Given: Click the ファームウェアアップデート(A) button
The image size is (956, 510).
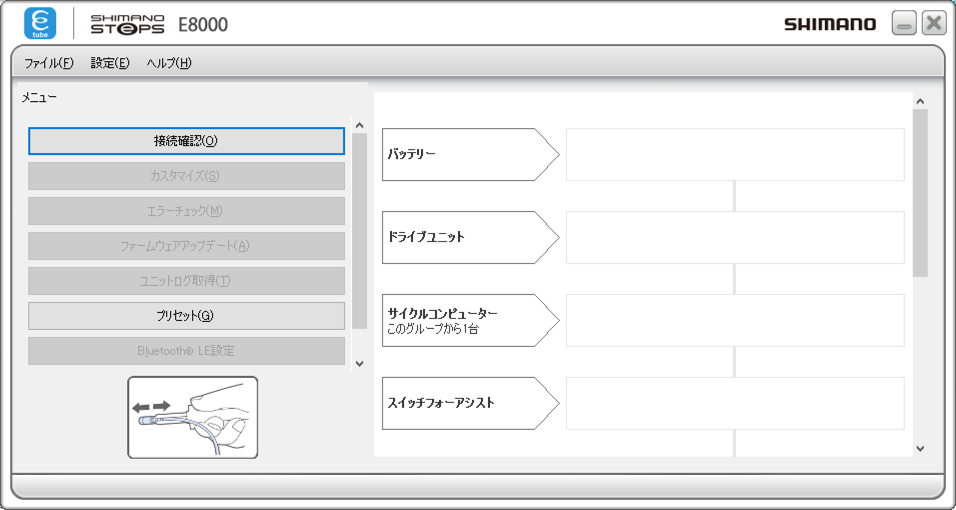Looking at the screenshot, I should (x=186, y=246).
